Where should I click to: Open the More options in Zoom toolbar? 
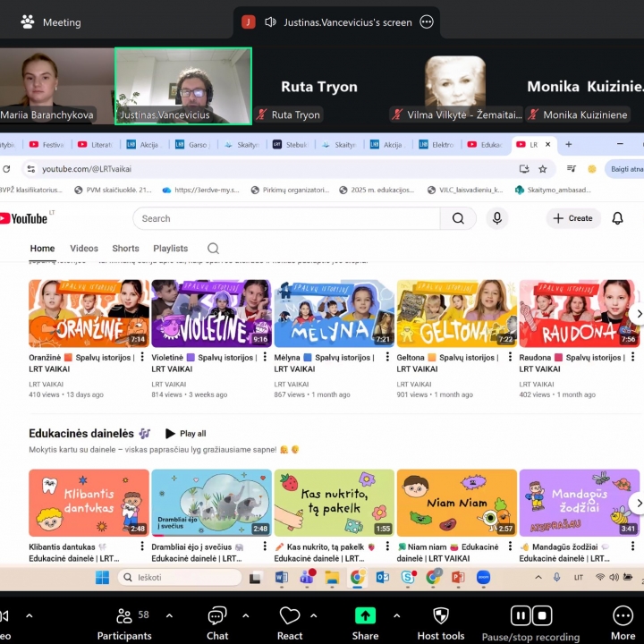click(623, 616)
